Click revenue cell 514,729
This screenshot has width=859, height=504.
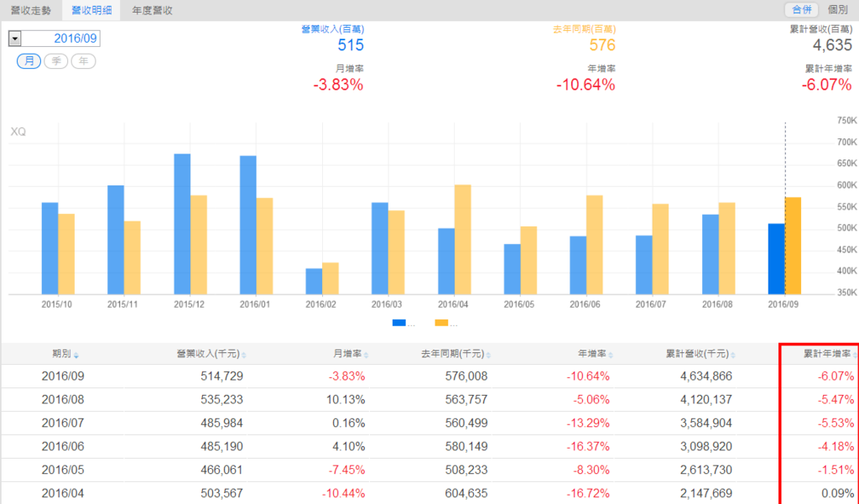coord(221,377)
